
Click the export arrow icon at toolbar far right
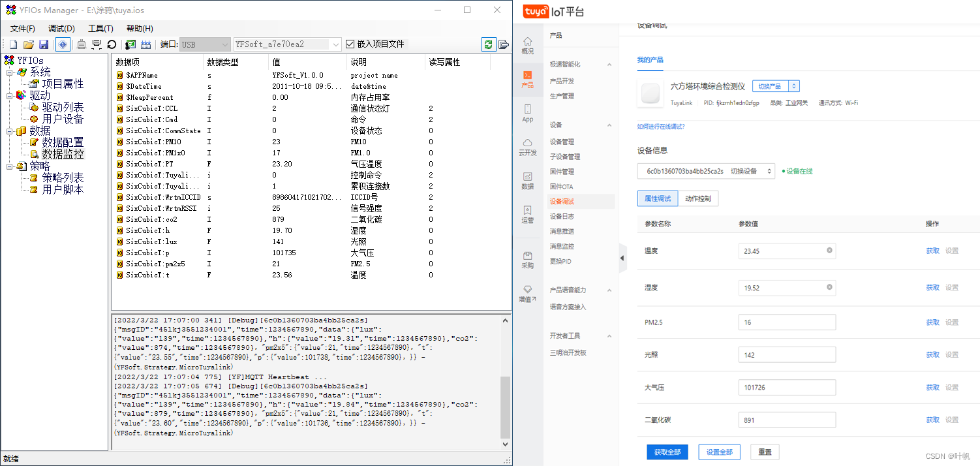pyautogui.click(x=504, y=44)
